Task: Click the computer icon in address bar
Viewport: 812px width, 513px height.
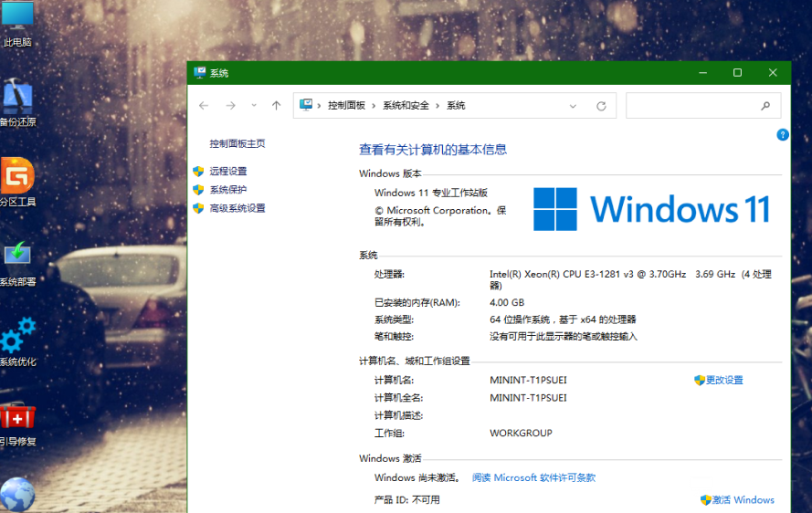Action: 306,105
